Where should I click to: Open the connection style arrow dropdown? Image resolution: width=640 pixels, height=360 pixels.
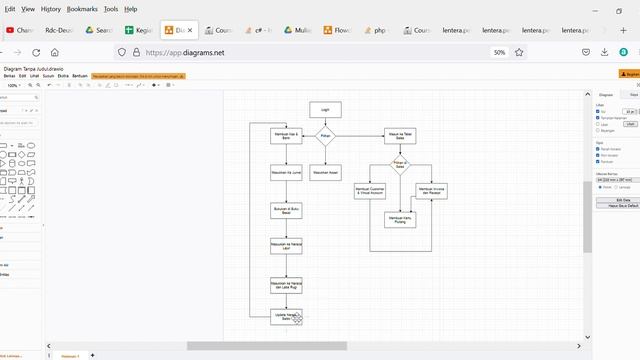[129, 85]
